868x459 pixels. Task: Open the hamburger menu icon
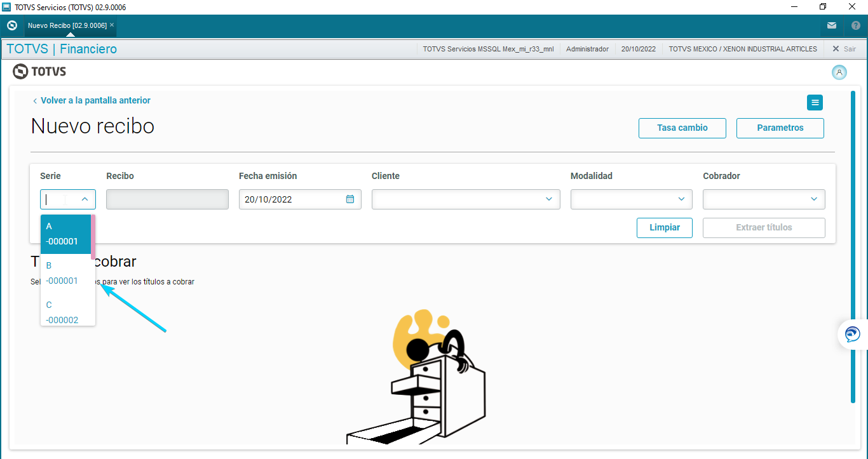[x=815, y=102]
